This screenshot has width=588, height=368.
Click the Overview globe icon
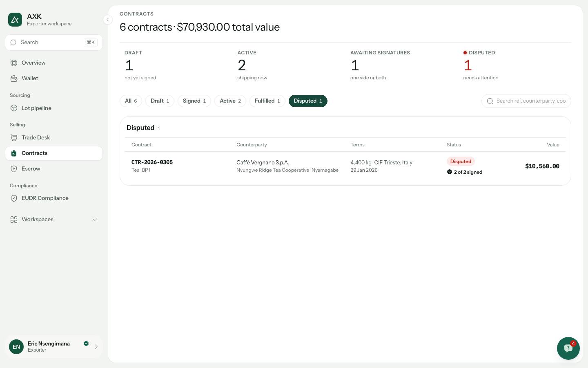(x=14, y=63)
